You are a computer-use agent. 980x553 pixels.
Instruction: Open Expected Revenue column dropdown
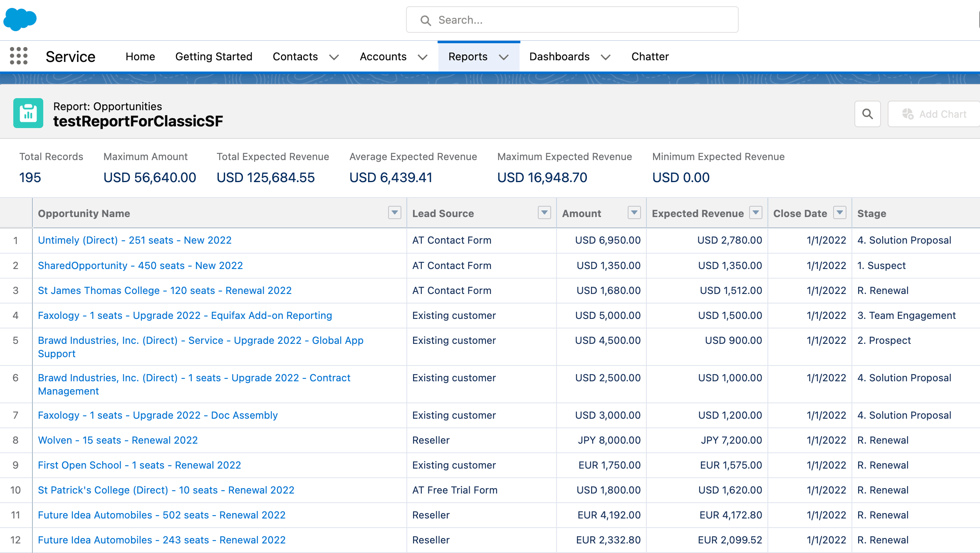[755, 212]
